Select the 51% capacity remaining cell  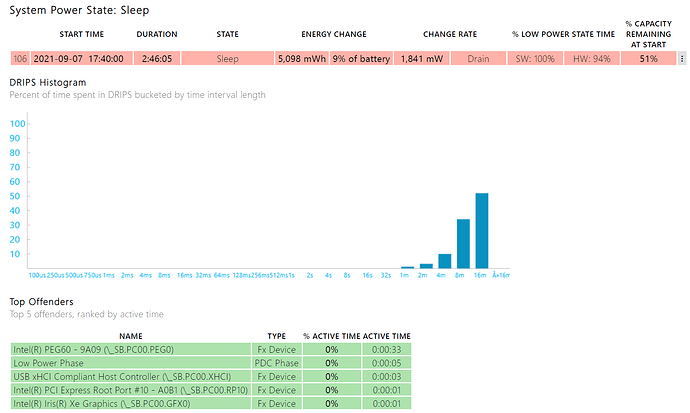pyautogui.click(x=649, y=58)
